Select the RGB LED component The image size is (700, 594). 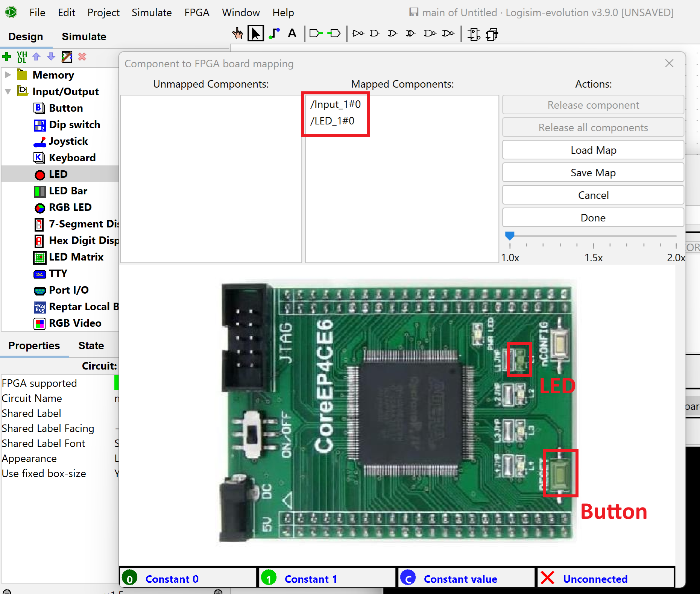(62, 208)
